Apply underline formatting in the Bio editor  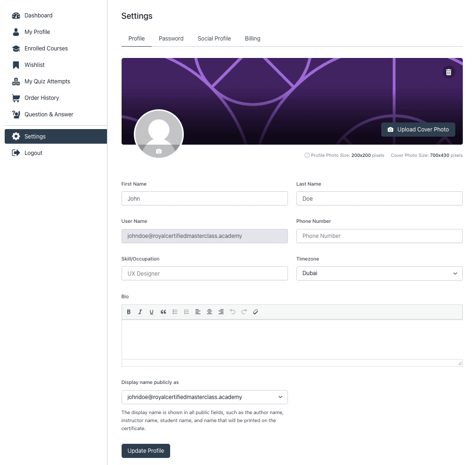151,311
